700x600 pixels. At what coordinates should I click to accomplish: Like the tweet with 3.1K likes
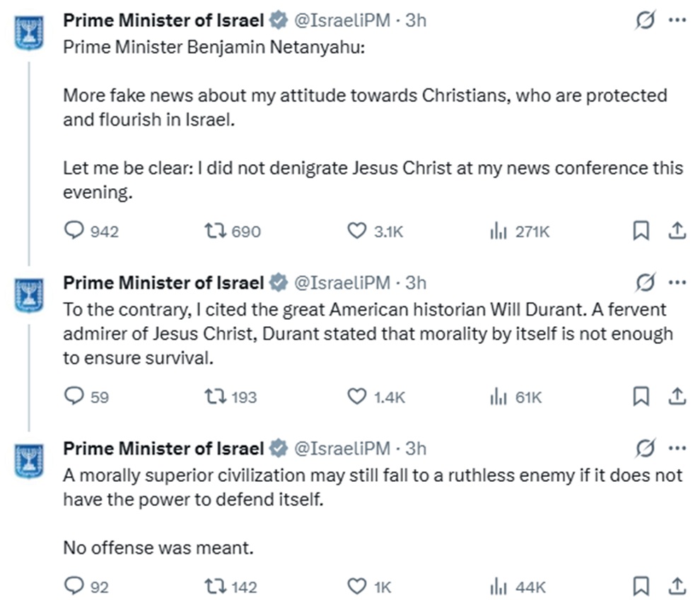pos(357,231)
